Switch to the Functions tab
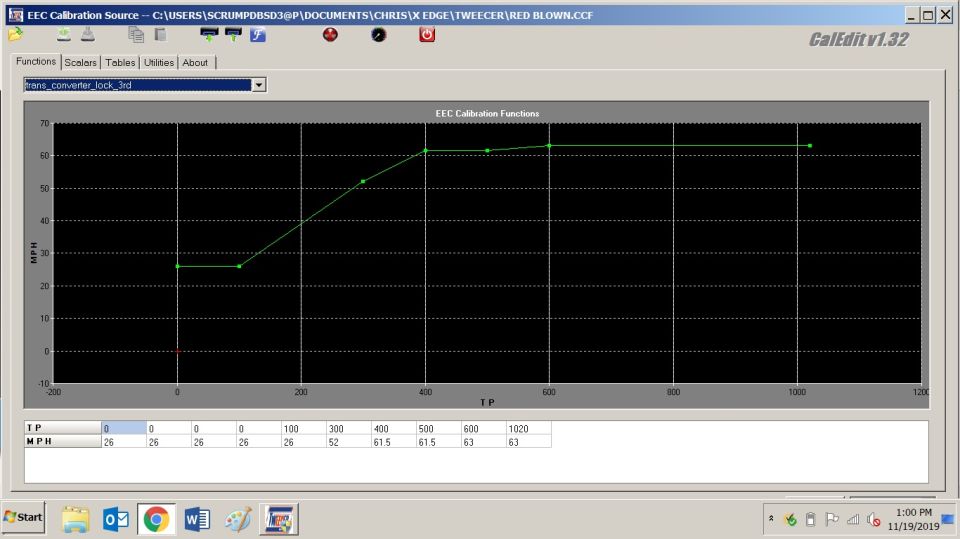The height and width of the screenshot is (539, 960). (x=36, y=62)
